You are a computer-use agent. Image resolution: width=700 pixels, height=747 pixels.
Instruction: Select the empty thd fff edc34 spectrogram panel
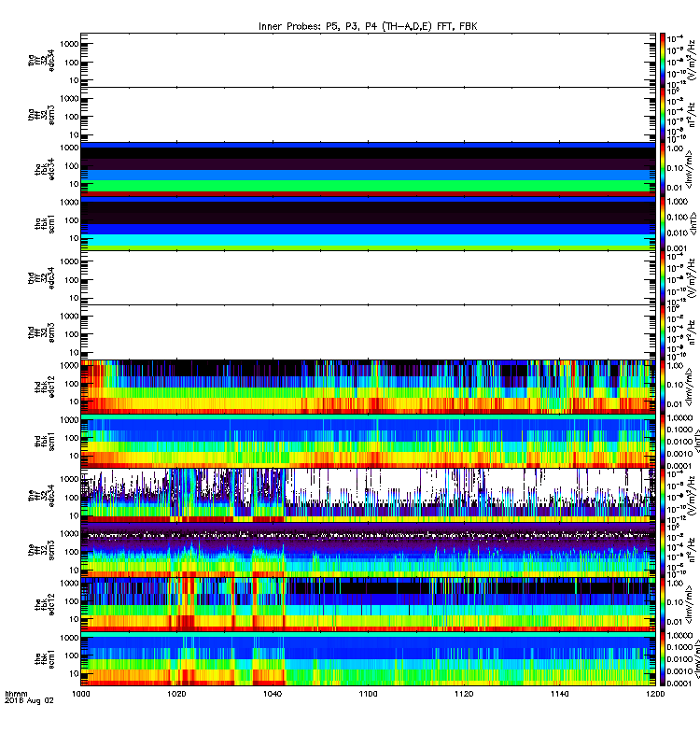pyautogui.click(x=368, y=277)
